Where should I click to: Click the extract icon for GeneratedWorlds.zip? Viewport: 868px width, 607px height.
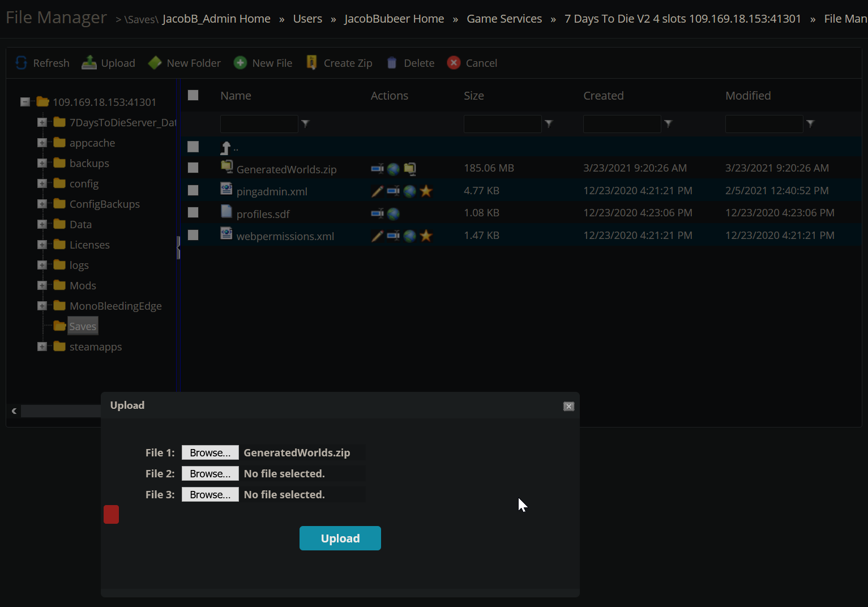(410, 169)
